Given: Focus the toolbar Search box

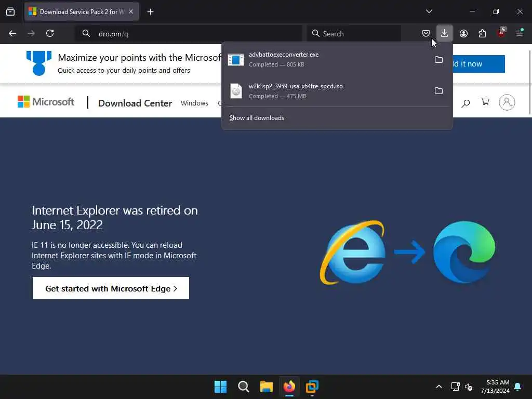Looking at the screenshot, I should 353,34.
